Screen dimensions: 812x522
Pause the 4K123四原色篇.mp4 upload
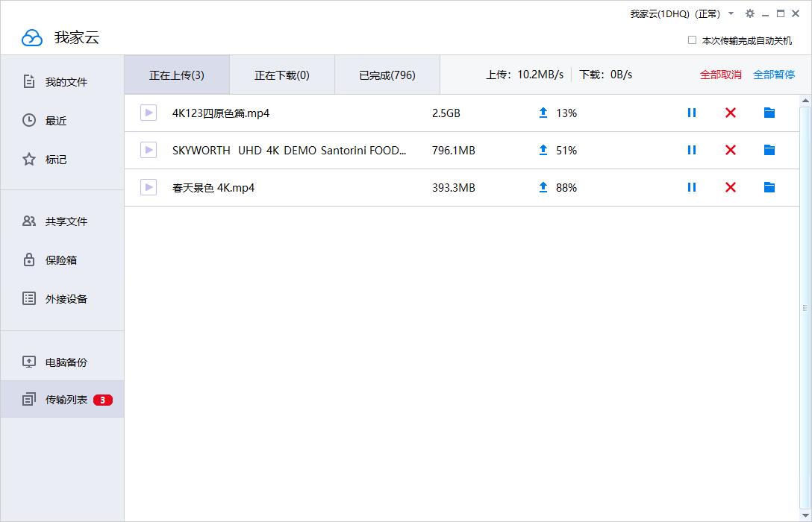coord(691,113)
